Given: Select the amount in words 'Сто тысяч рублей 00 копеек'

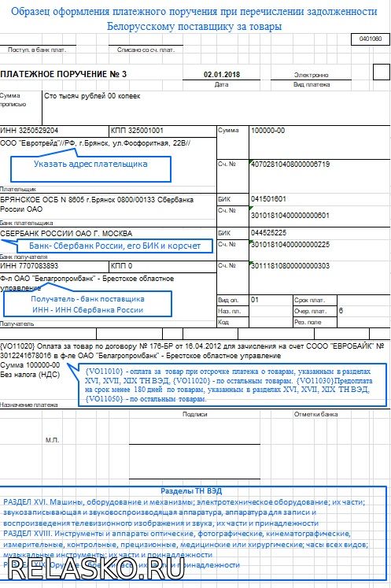Looking at the screenshot, I should pyautogui.click(x=92, y=96).
